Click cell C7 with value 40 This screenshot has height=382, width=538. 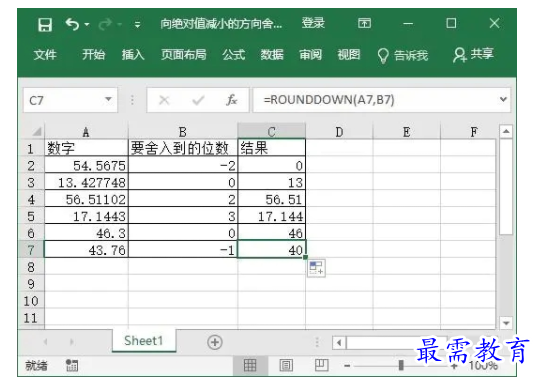(271, 250)
